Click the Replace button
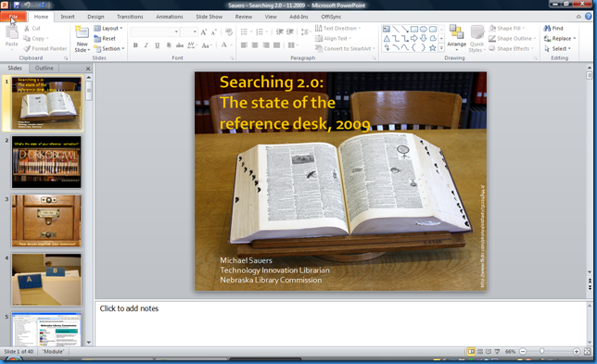This screenshot has height=364, width=597. coord(560,38)
